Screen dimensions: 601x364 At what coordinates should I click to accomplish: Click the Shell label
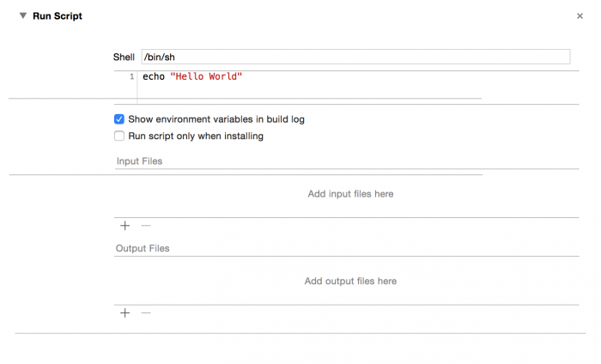coord(124,57)
